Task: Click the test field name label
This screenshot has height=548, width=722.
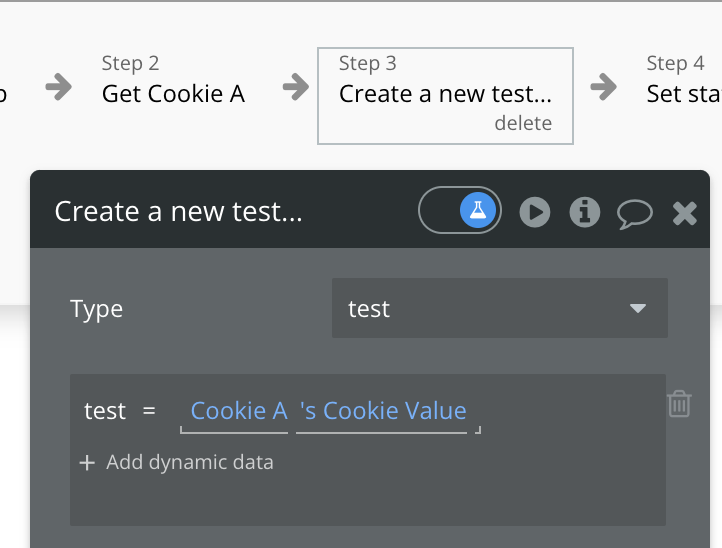Action: point(105,411)
